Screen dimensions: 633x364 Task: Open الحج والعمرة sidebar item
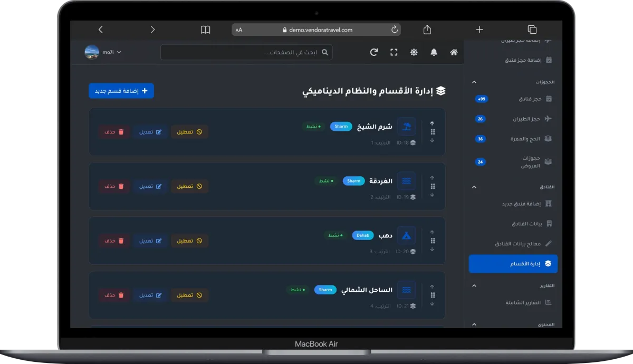[x=513, y=139]
